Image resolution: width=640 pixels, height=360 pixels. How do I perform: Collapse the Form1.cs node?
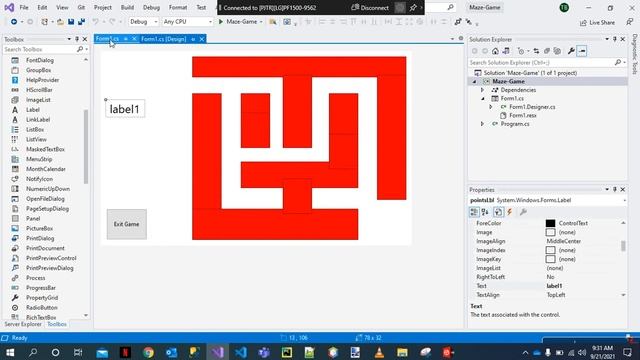pos(482,98)
